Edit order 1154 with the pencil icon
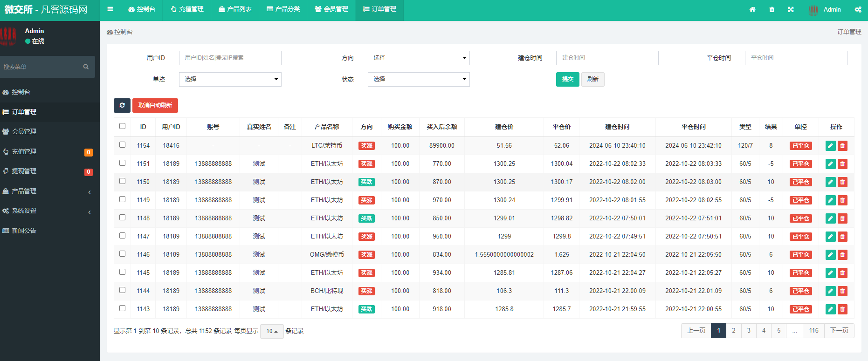Screen dimensions: 868x361 pos(830,146)
